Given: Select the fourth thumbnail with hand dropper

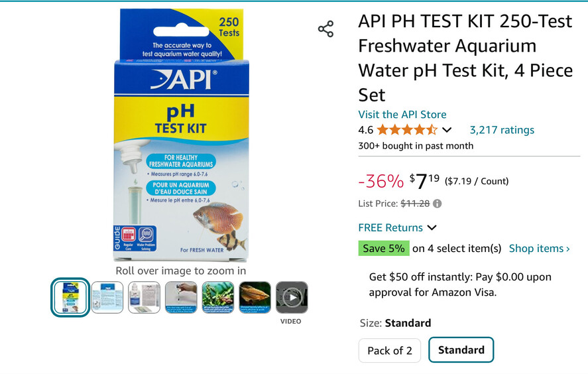Looking at the screenshot, I should [181, 298].
